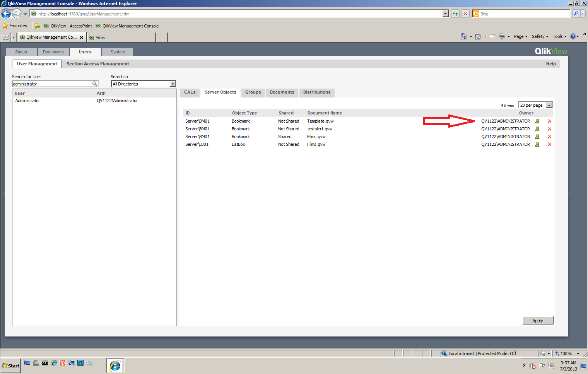
Task: Click the muted volume tray icon
Action: (x=533, y=366)
